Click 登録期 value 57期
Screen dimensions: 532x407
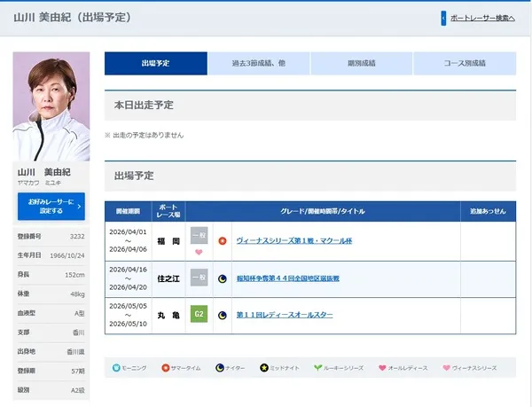click(x=78, y=371)
